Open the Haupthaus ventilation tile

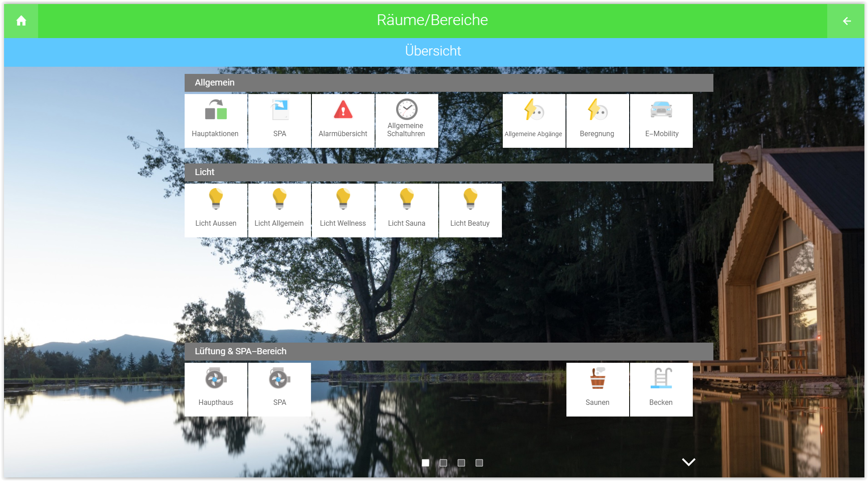pos(216,389)
